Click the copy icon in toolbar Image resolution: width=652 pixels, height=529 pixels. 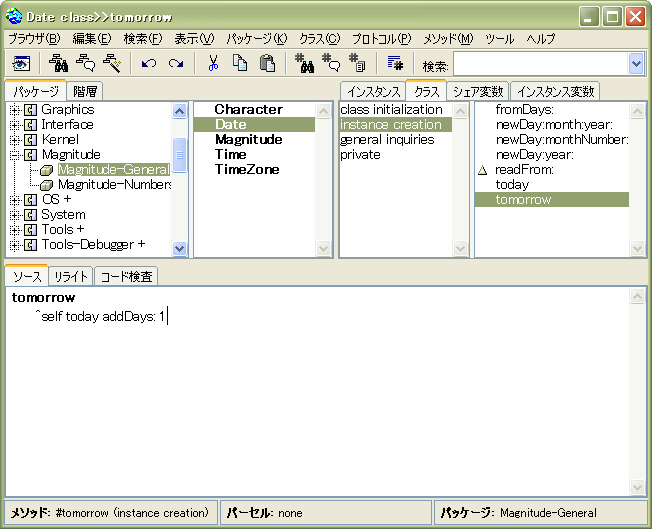[240, 63]
